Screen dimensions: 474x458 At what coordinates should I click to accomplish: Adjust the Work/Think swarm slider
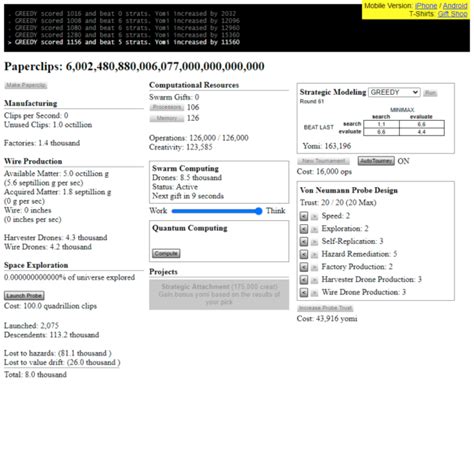[217, 211]
